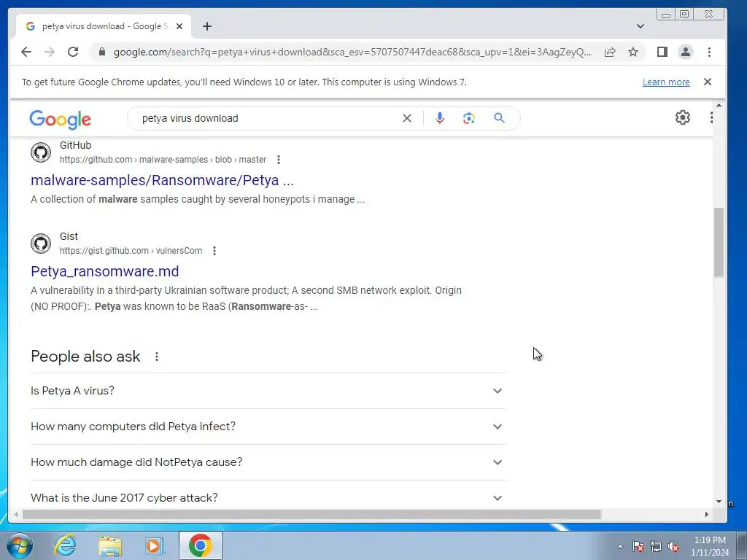Go back using the browser back arrow
Image resolution: width=747 pixels, height=560 pixels.
[x=26, y=52]
